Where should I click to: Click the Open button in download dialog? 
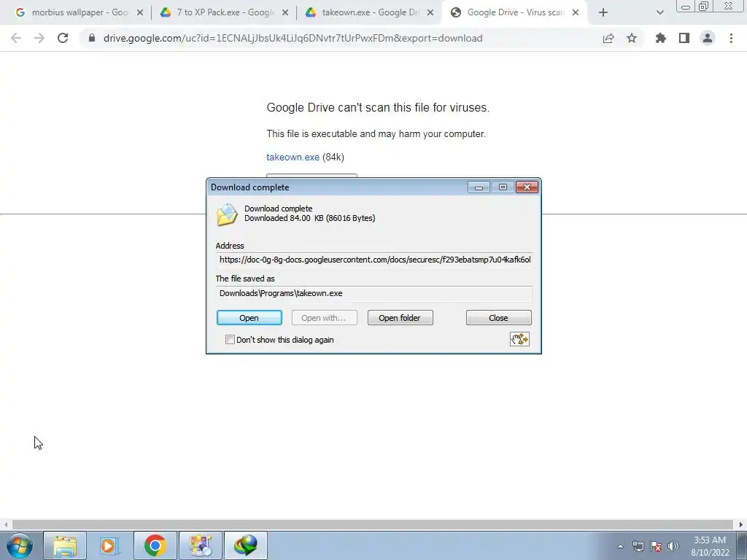(249, 318)
